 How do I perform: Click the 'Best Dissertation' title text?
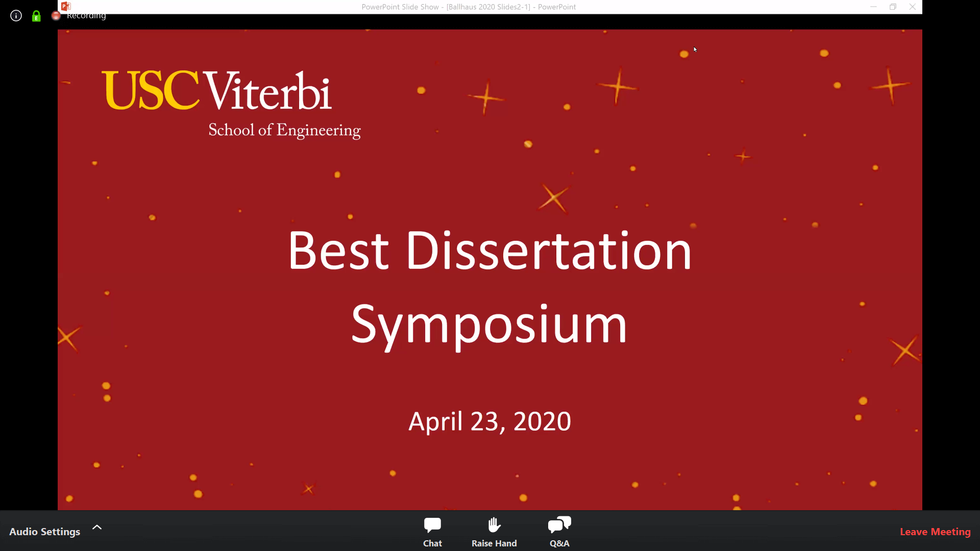pos(489,251)
